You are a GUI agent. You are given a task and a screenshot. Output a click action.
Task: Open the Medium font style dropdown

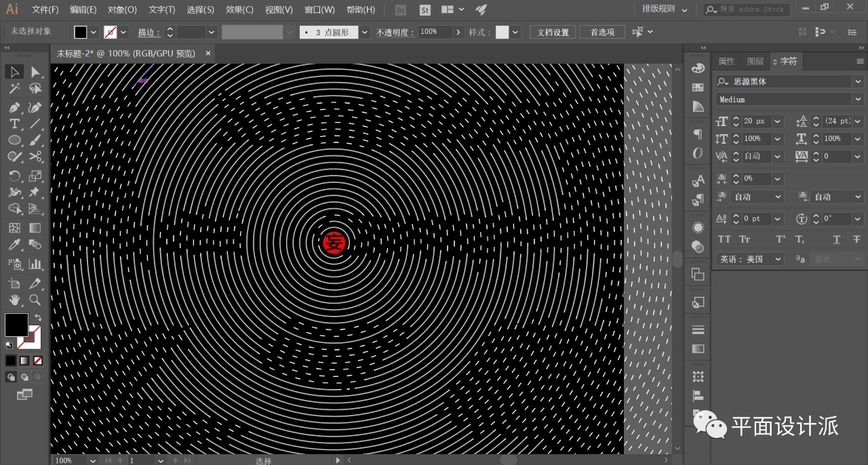click(x=858, y=100)
